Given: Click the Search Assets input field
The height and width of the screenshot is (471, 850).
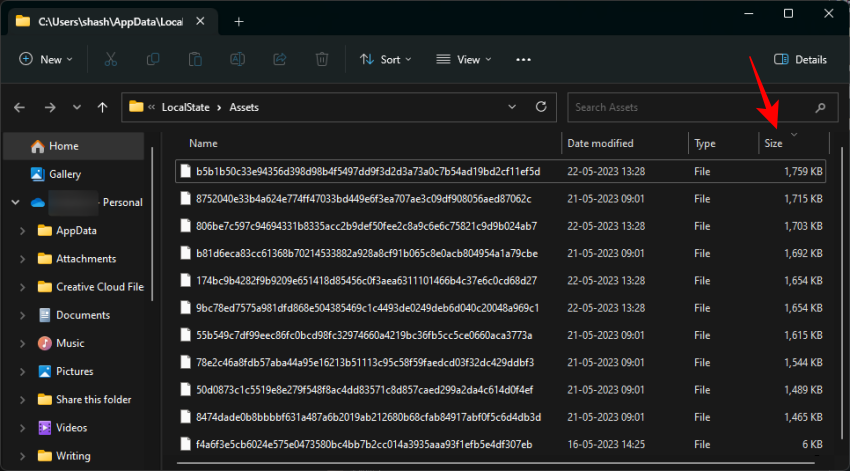Looking at the screenshot, I should pos(690,107).
